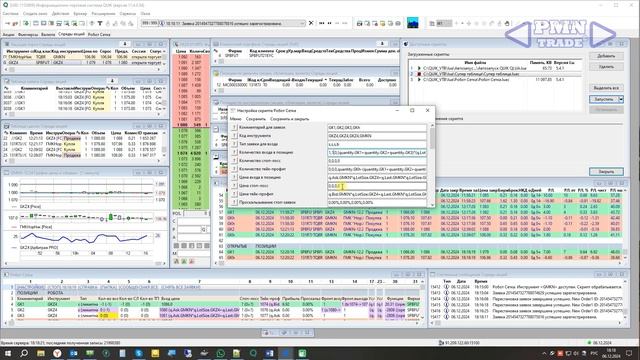Click help button for Цена входа в позицию
Image resolution: width=640 pixels, height=360 pixels.
(x=234, y=178)
